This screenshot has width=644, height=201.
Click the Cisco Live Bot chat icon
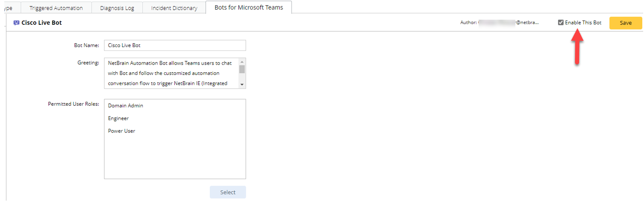click(16, 23)
